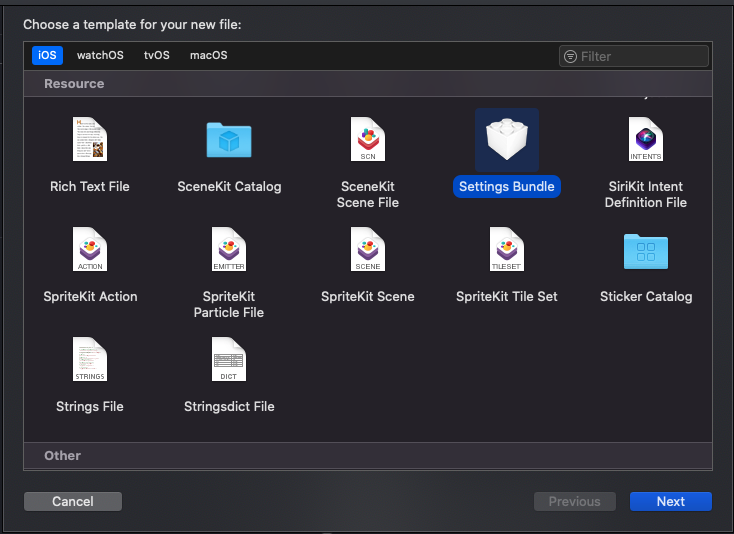Click Next to continue
Viewport: 734px width, 534px height.
(670, 501)
